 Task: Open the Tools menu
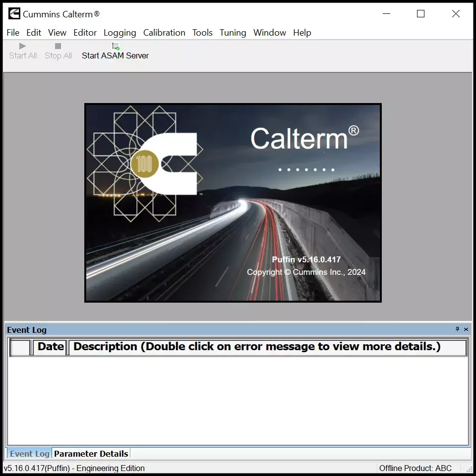pos(202,33)
